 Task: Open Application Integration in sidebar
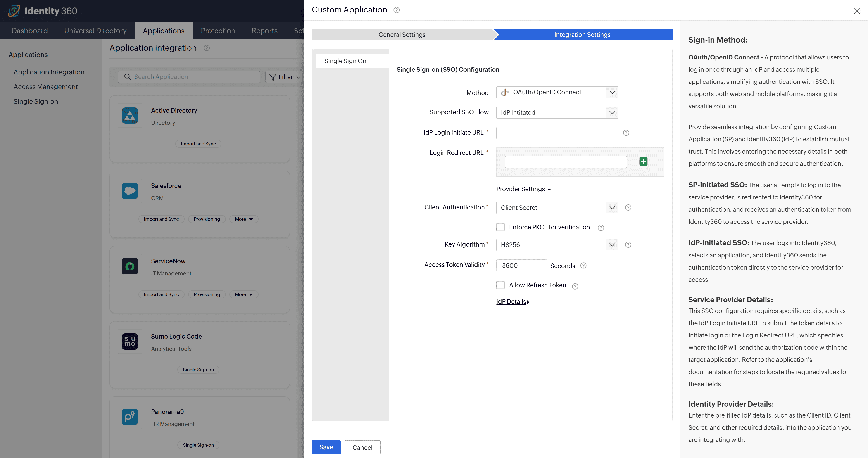pos(49,72)
